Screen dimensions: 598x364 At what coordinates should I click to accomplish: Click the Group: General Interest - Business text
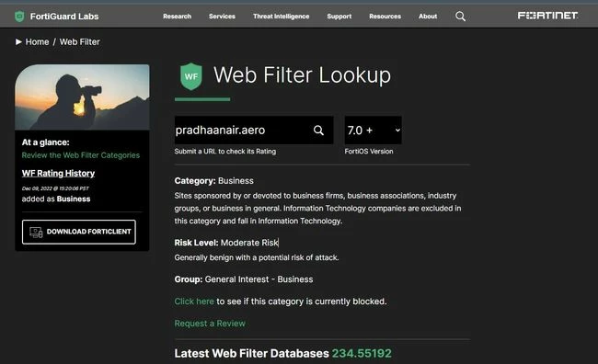pos(244,279)
